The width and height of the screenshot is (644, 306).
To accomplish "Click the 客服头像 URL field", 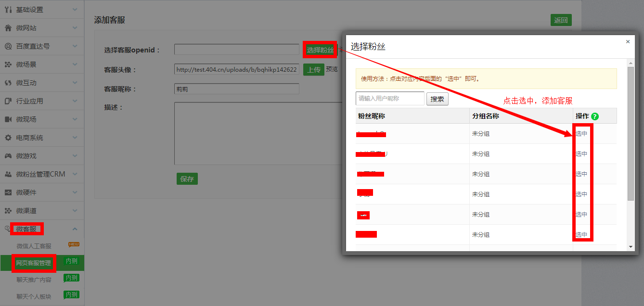I will tap(237, 69).
